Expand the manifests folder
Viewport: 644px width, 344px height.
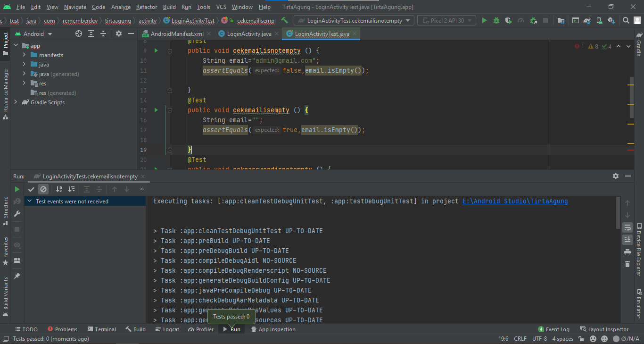coord(25,55)
